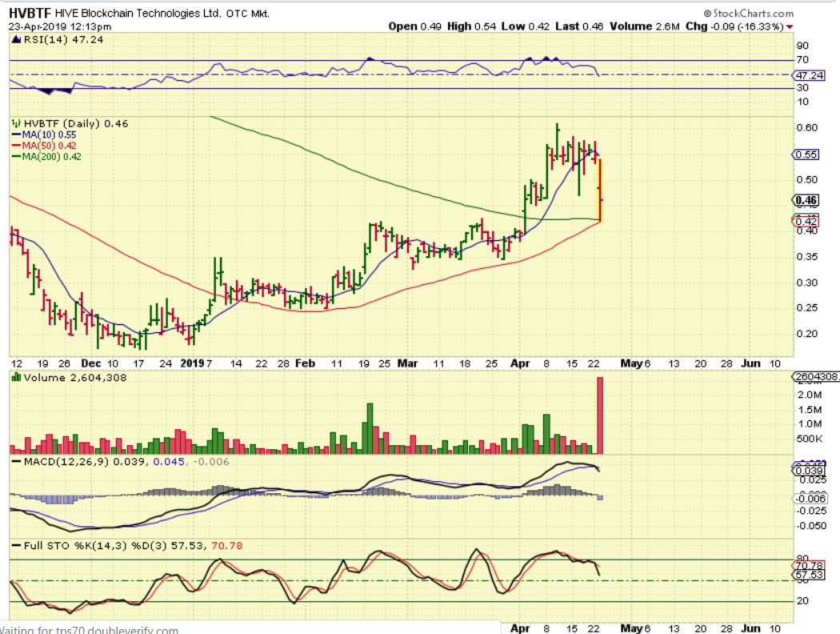Click the Last 0.46 quote value
Viewport: 840px width, 634px height.
tap(579, 26)
